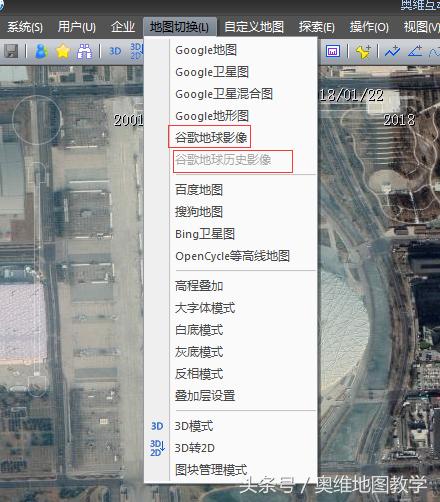
Task: Open the 用户(U) menu
Action: pyautogui.click(x=77, y=27)
